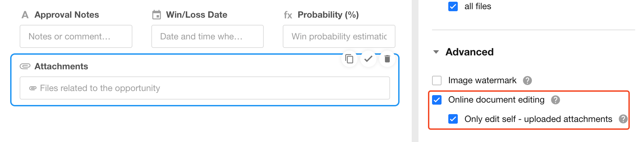Click the Attachments file upload box
The height and width of the screenshot is (142, 644).
(x=205, y=88)
